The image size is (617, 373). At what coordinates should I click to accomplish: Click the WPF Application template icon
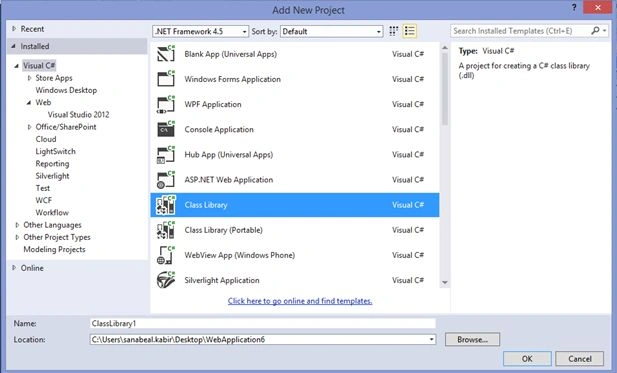[166, 104]
